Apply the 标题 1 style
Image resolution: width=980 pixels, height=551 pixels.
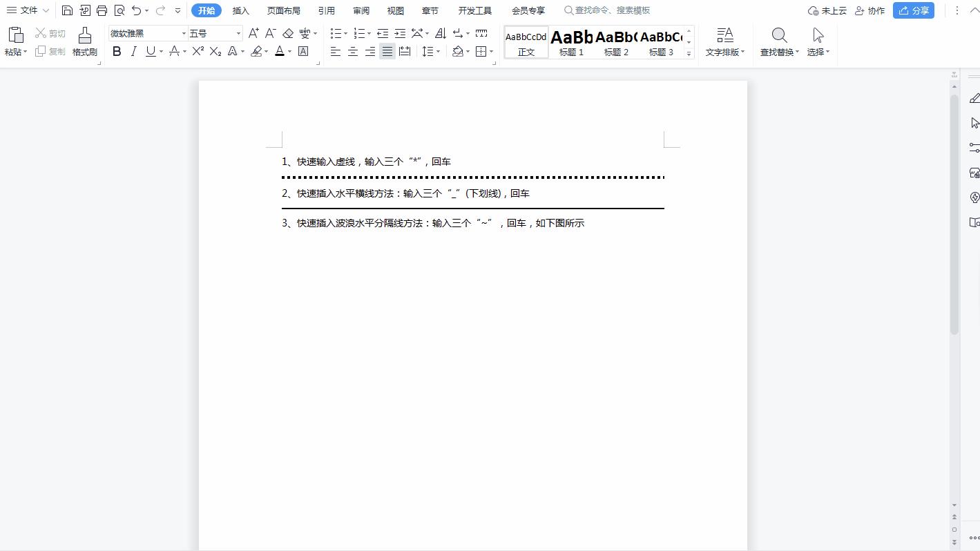coord(571,41)
